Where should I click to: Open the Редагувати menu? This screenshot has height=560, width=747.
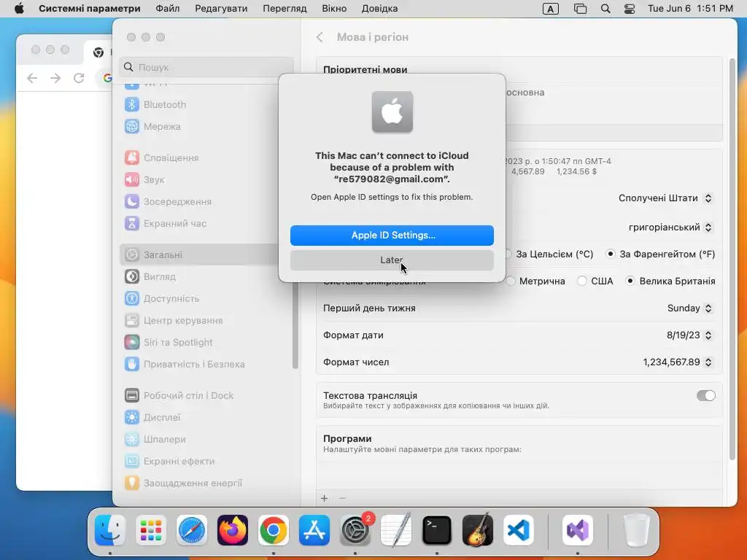pos(221,9)
